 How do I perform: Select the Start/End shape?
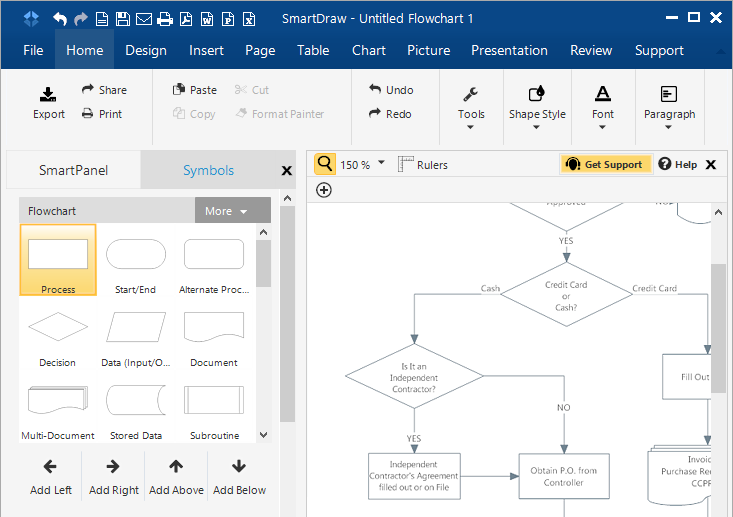[x=136, y=266]
